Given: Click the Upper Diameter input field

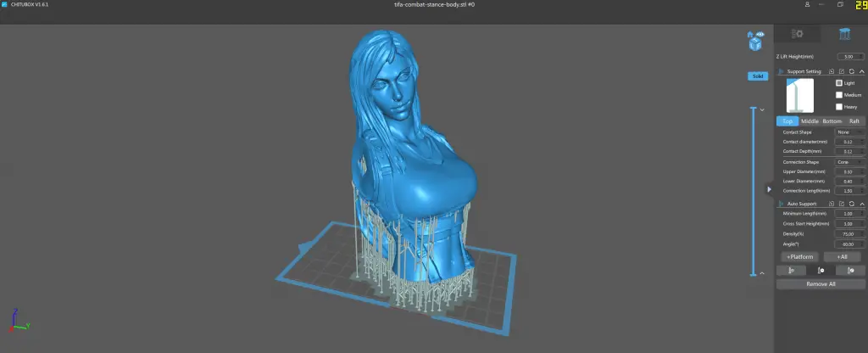Looking at the screenshot, I should coord(849,171).
